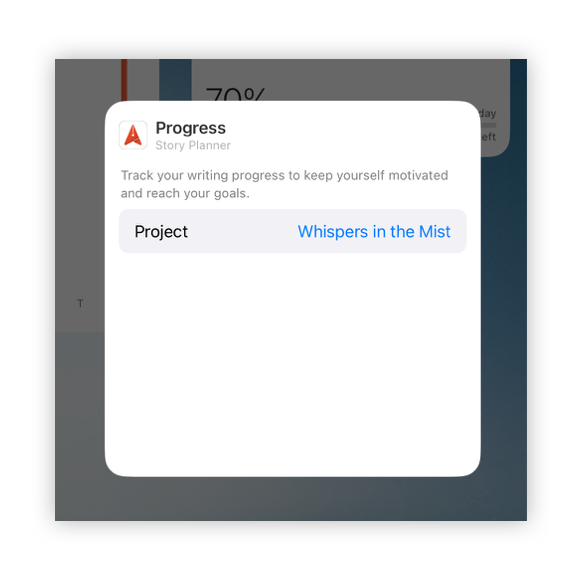The image size is (563, 583).
Task: Click the blank area of the widget card
Action: coord(292,363)
